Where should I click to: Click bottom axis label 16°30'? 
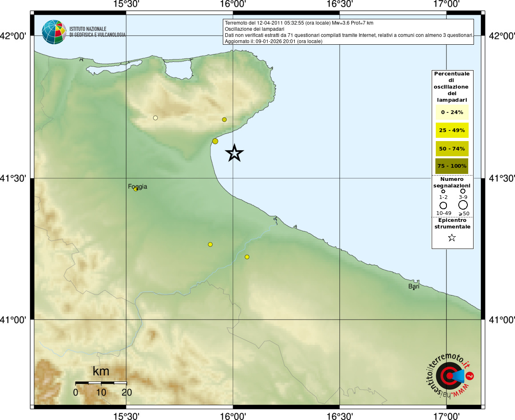[x=339, y=416]
